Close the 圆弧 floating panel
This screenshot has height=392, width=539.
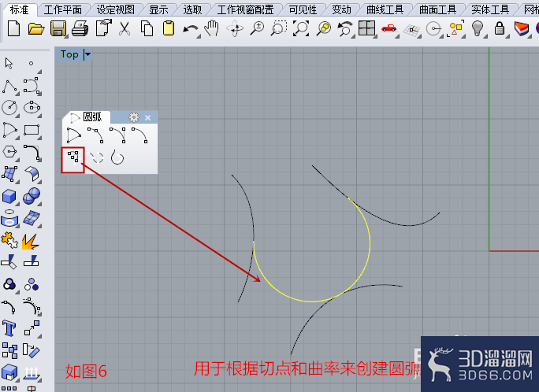point(148,118)
